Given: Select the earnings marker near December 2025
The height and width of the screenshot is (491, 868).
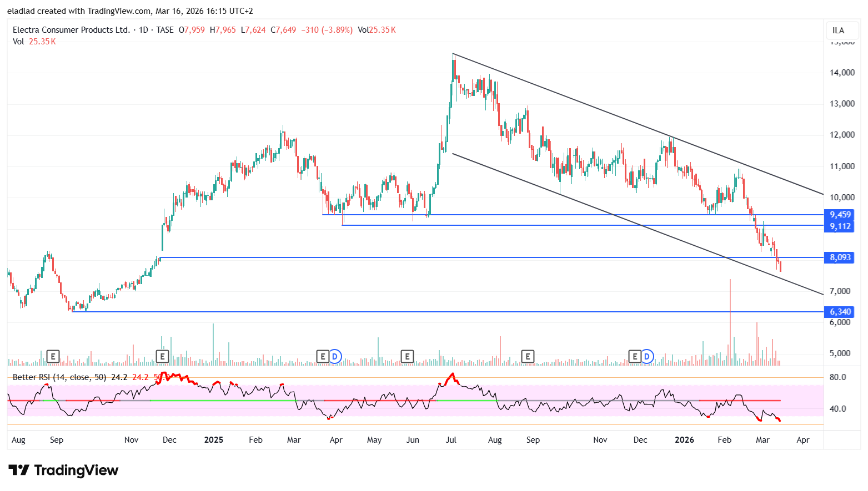Looking at the screenshot, I should 635,356.
